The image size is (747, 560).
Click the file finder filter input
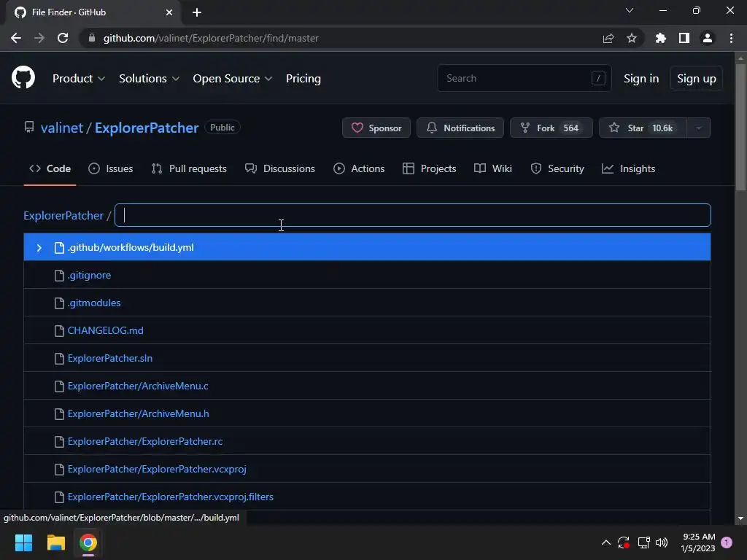(x=413, y=215)
